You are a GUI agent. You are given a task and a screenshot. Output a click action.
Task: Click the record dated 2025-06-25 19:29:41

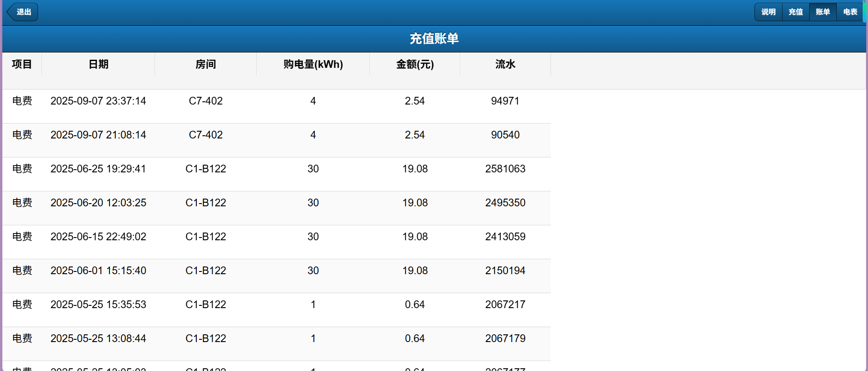(98, 169)
